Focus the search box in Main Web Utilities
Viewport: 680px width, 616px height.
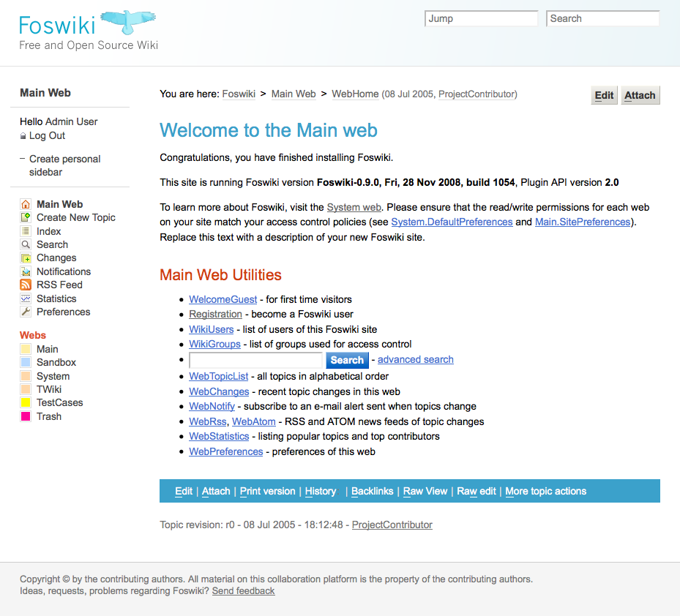(x=256, y=360)
